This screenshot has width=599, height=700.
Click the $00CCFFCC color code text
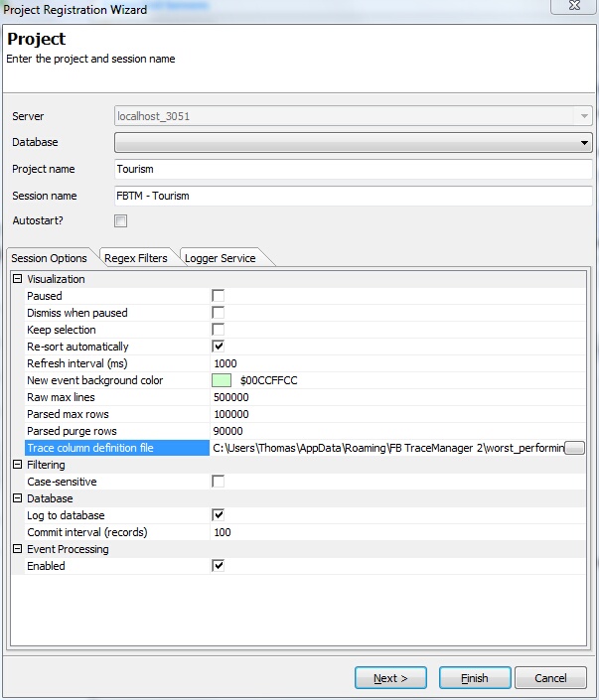pos(269,380)
